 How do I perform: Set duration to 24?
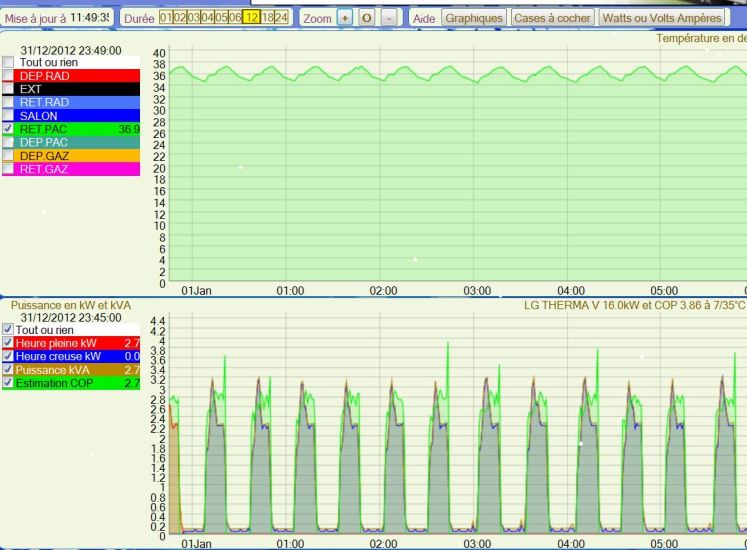click(x=281, y=19)
